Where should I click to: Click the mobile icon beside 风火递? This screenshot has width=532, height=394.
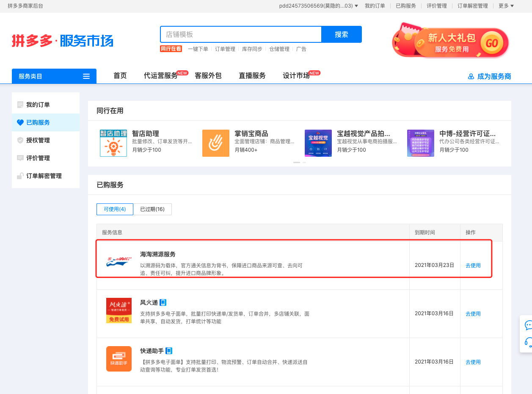click(x=163, y=302)
